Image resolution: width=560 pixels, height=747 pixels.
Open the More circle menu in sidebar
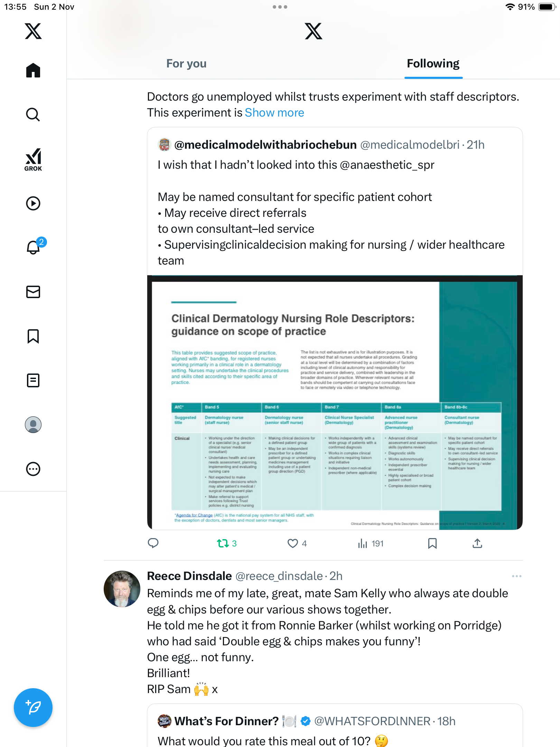pyautogui.click(x=33, y=469)
